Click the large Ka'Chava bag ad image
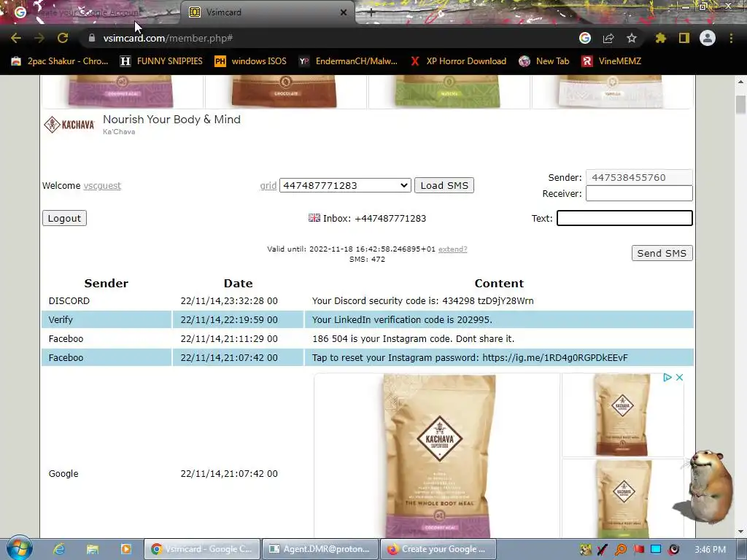 click(x=438, y=456)
